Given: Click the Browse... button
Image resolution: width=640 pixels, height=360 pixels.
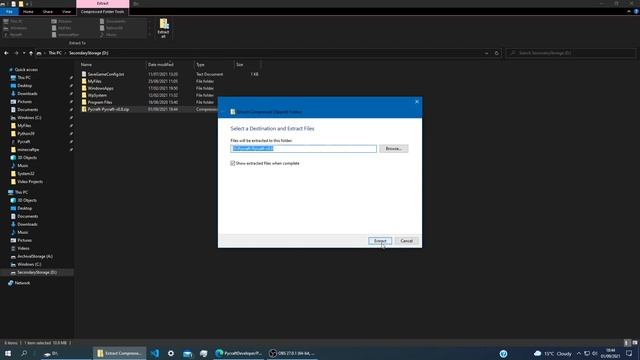Looking at the screenshot, I should coord(393,149).
